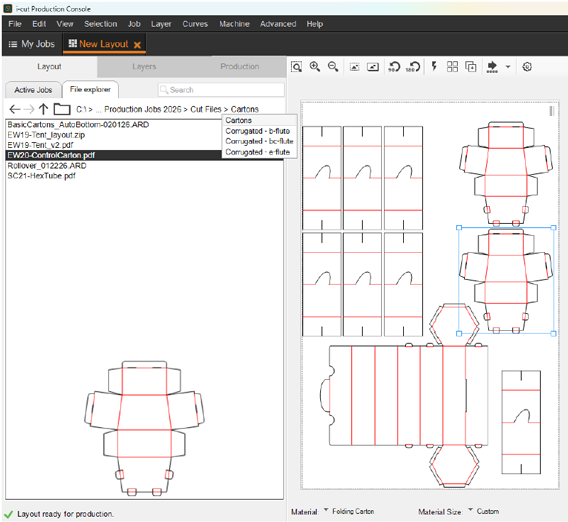This screenshot has height=522, width=568.
Task: Open the View menu
Action: click(x=65, y=24)
